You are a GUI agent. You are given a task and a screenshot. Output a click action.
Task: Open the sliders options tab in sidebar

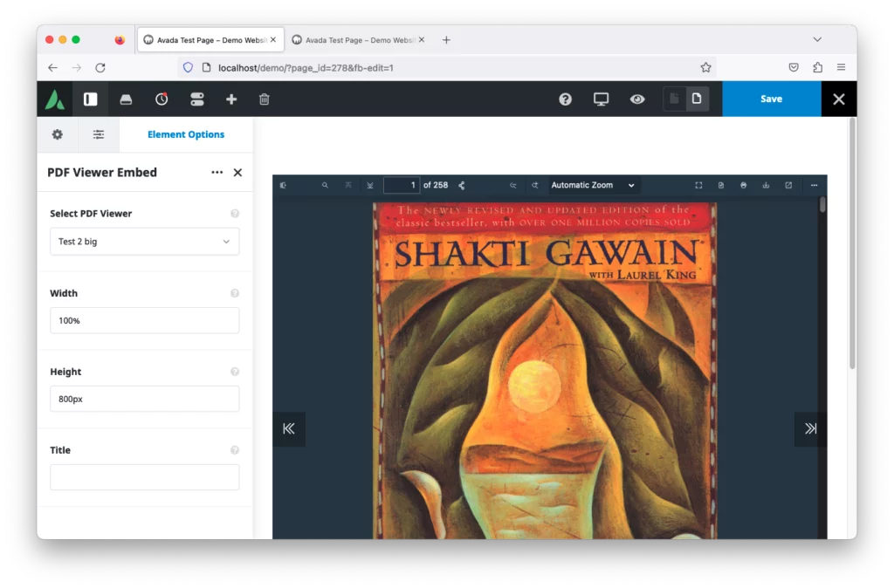(99, 134)
